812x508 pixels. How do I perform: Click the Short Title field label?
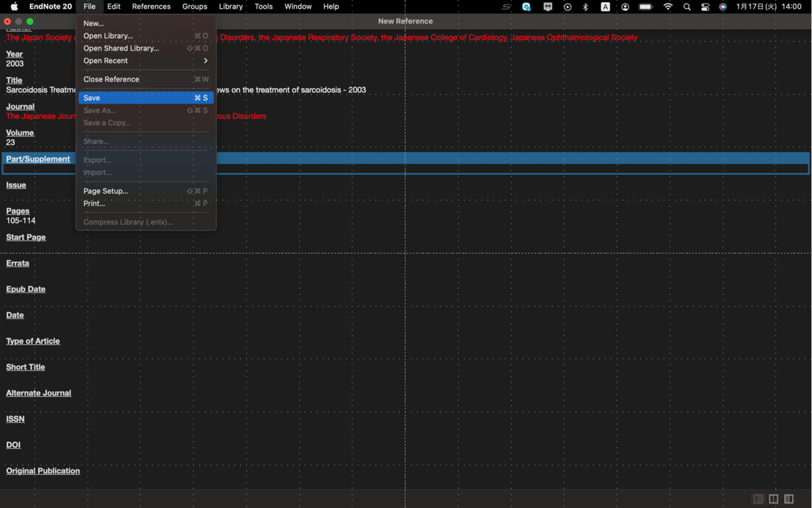coord(26,367)
